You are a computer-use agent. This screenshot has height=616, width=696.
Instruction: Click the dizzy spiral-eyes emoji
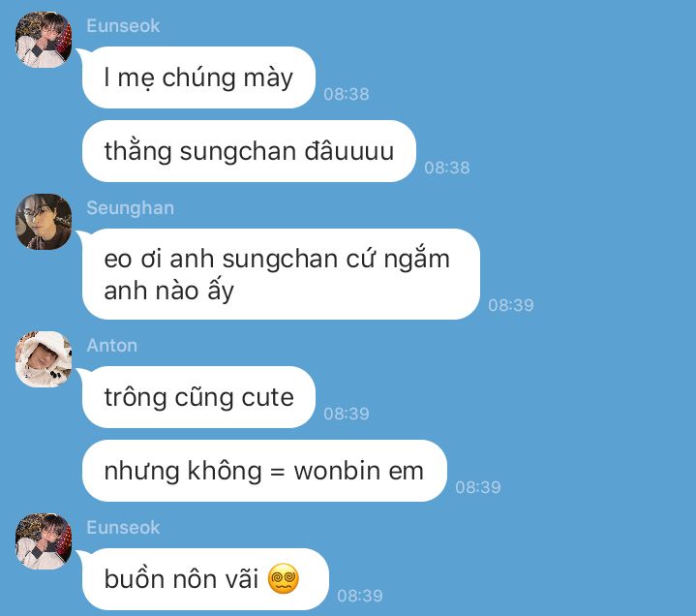pyautogui.click(x=284, y=578)
